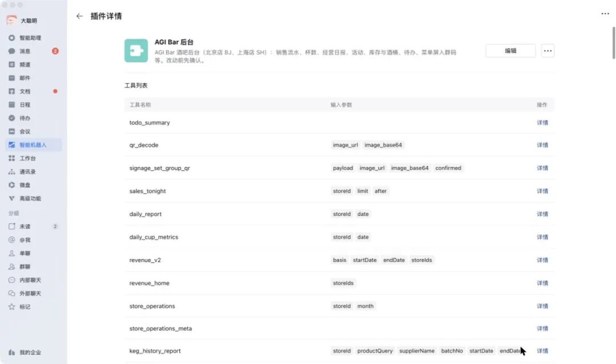Open 大聪明 user avatar
Screen dimensions: 616x364
[x=12, y=20]
